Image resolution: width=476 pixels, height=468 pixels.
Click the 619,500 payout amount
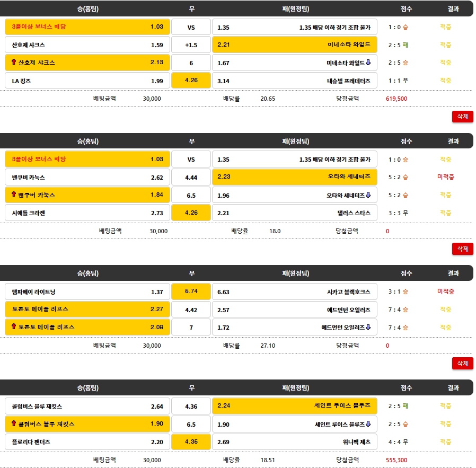click(x=396, y=99)
